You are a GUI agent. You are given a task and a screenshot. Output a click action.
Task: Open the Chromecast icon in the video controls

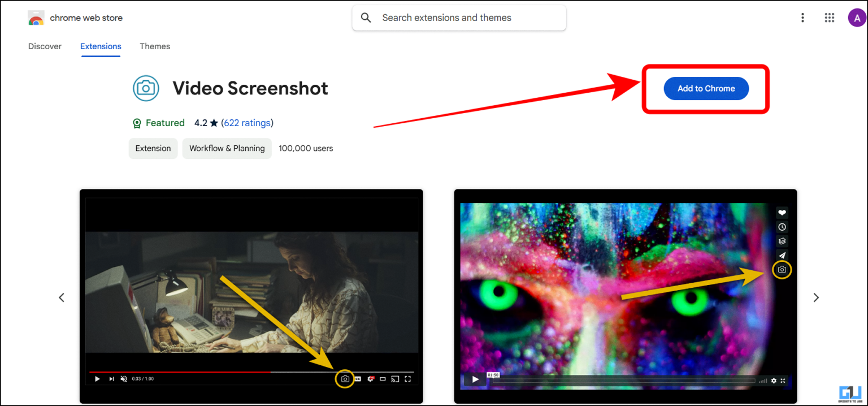(x=396, y=378)
